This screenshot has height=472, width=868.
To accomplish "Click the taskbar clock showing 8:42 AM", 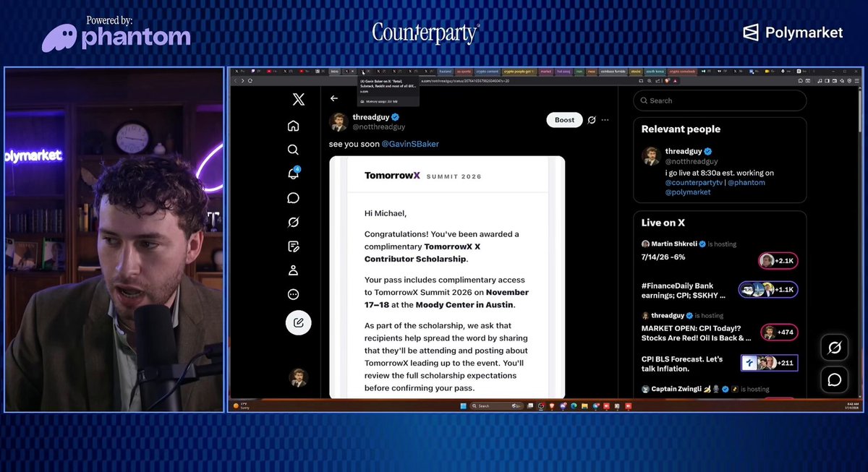I will click(x=852, y=406).
